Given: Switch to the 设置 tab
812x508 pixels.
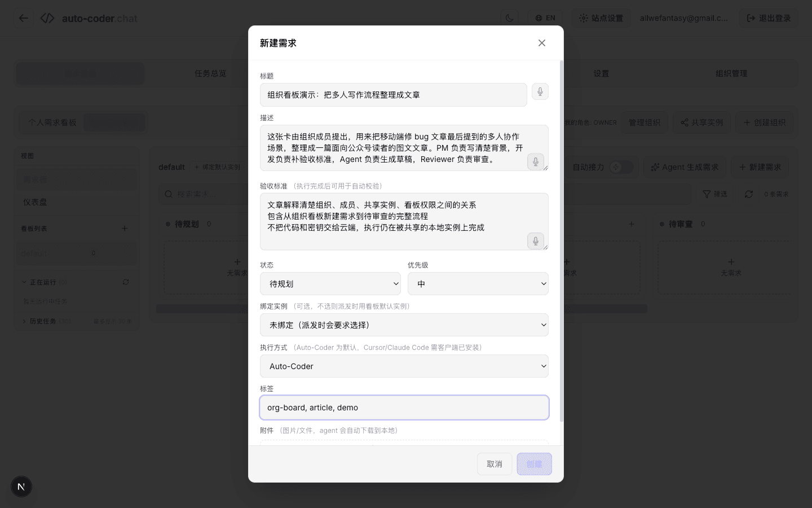Looking at the screenshot, I should 601,73.
